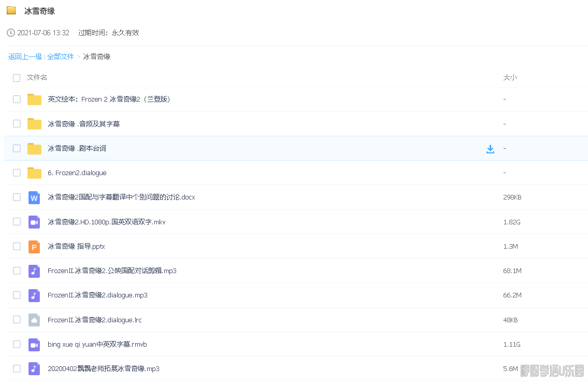Image resolution: width=588 pixels, height=384 pixels.
Task: Tick the select-all checkbox beside 文件名
Action: (17, 78)
